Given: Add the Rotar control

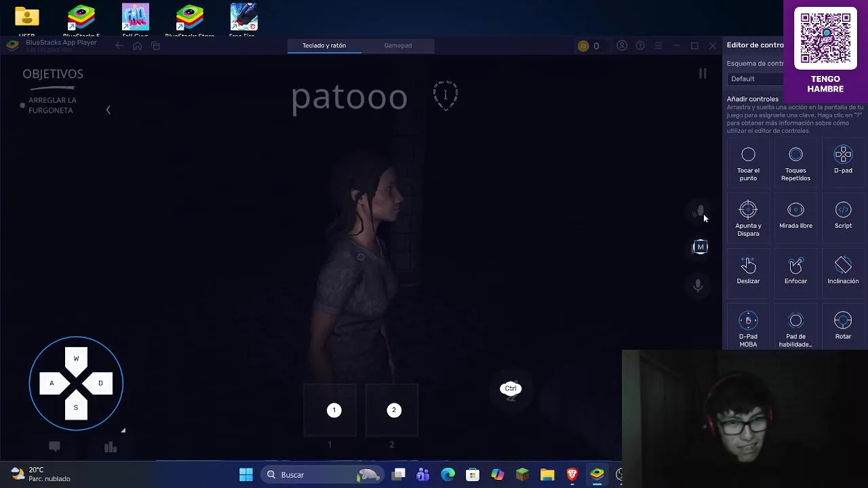Looking at the screenshot, I should tap(843, 326).
